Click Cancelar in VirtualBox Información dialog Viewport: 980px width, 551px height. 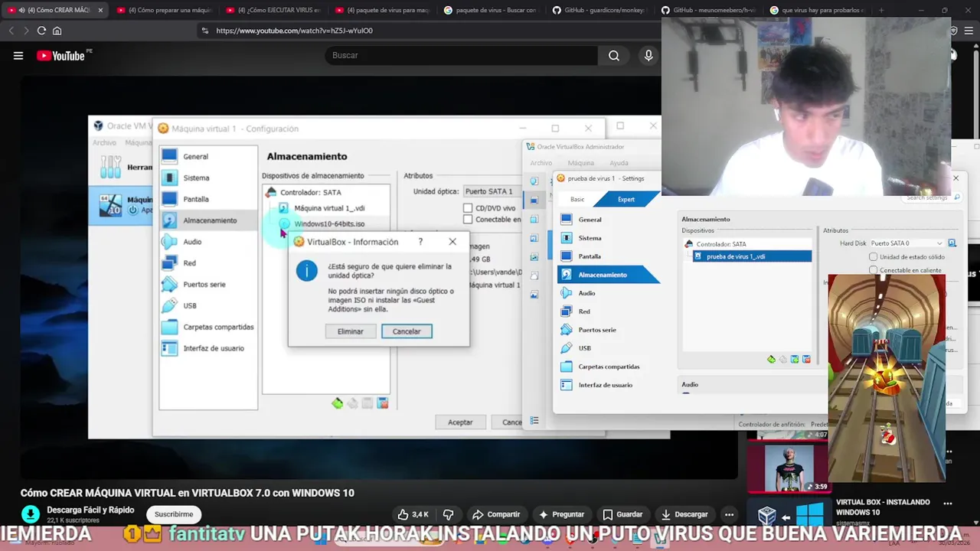pos(407,331)
